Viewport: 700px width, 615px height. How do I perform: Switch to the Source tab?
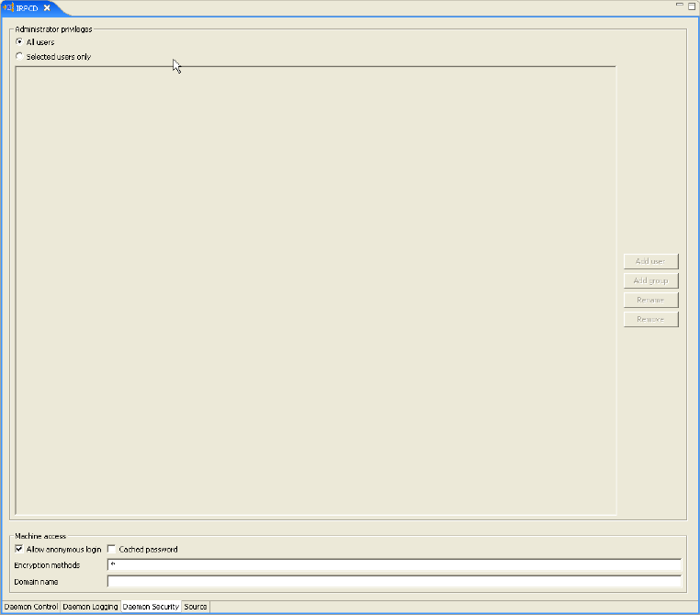tap(195, 607)
